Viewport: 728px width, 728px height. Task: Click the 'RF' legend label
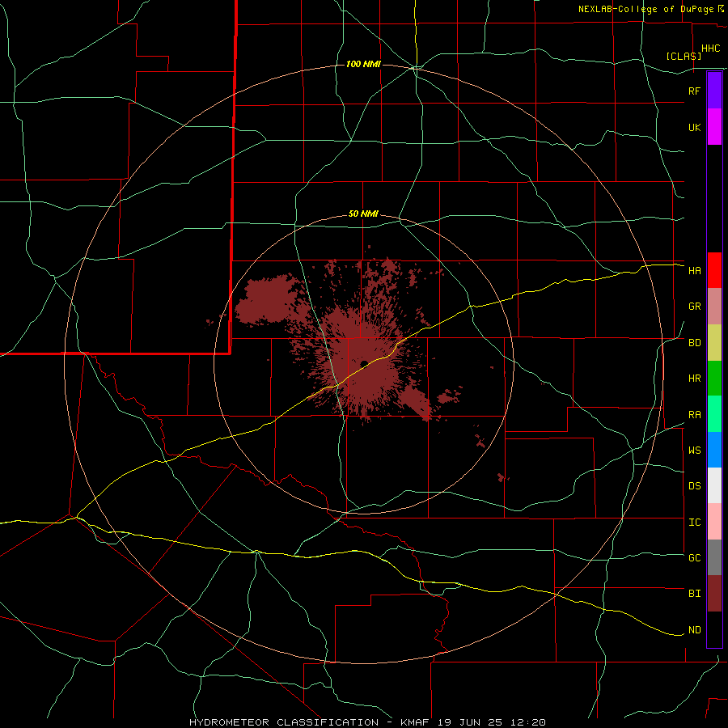[x=694, y=91]
